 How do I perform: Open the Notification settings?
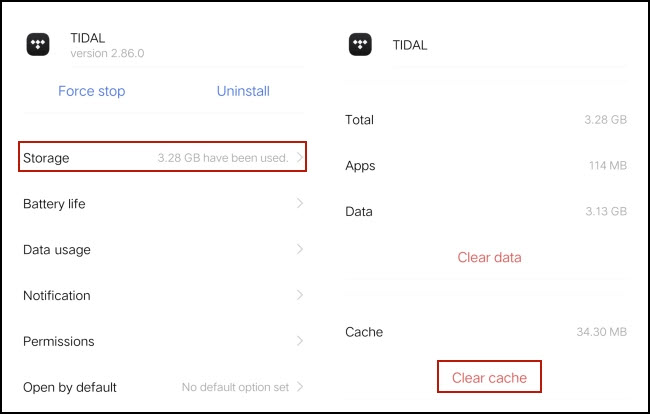(x=162, y=295)
